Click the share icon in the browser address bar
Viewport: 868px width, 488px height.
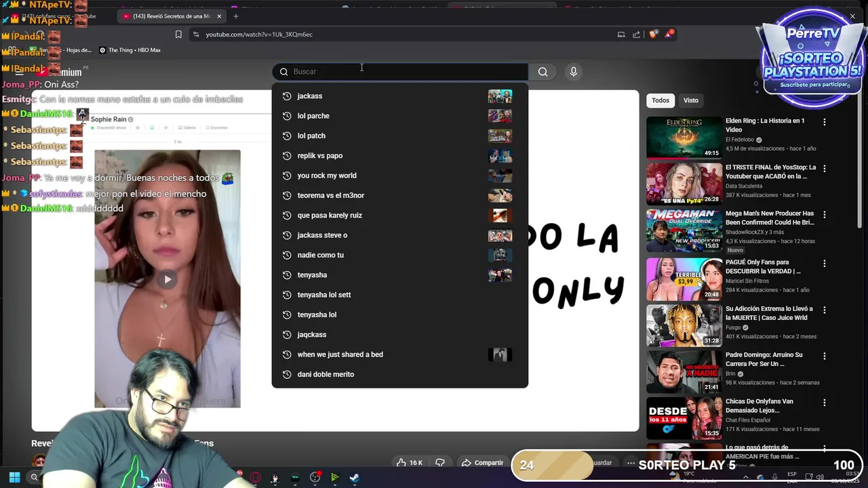click(x=636, y=35)
